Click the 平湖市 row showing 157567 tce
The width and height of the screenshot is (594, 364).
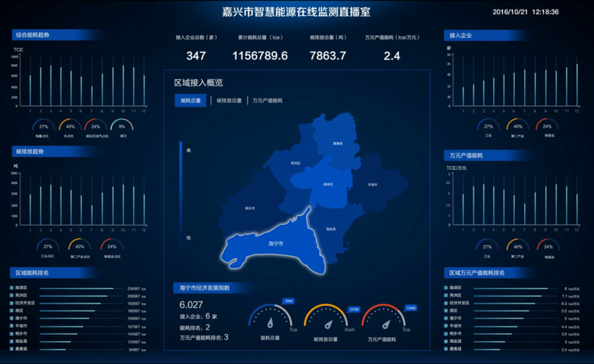tap(78, 326)
